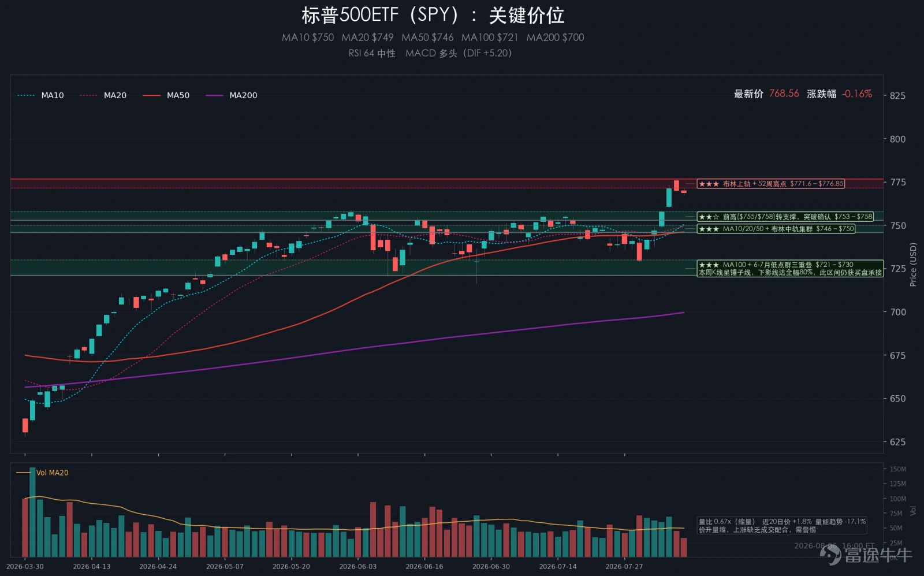Click the tallest green volume bar near 150M
This screenshot has width=924, height=576.
pos(32,512)
